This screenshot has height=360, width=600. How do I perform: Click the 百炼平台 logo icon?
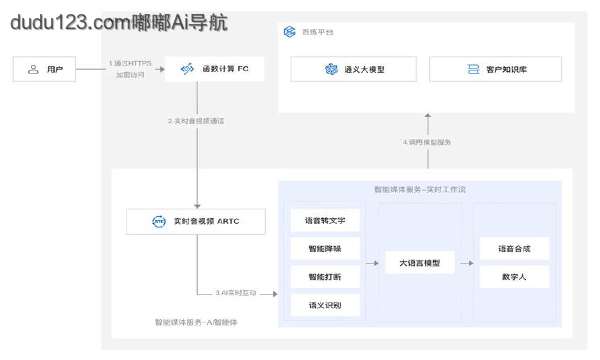(290, 32)
